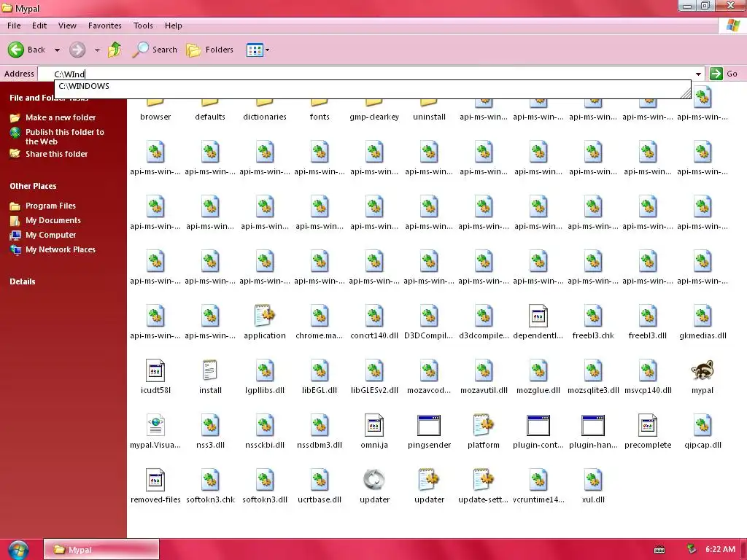This screenshot has height=560, width=747.
Task: Open the Views dropdown button
Action: pyautogui.click(x=258, y=50)
